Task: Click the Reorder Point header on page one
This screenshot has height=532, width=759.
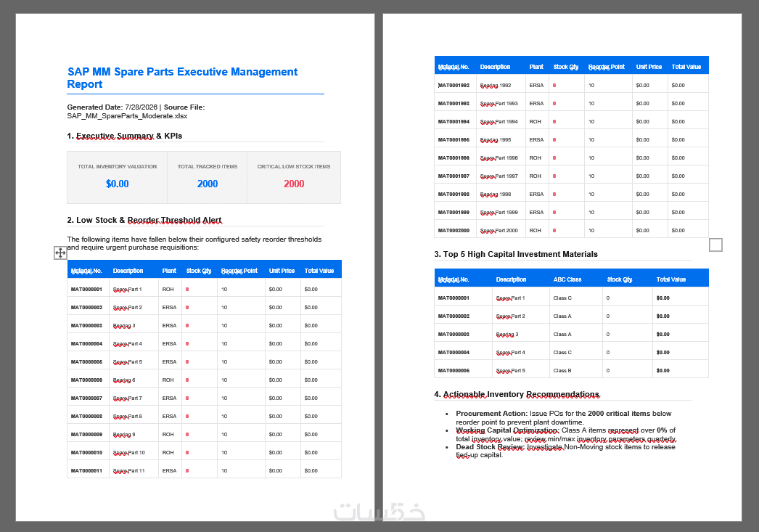Action: pyautogui.click(x=239, y=271)
